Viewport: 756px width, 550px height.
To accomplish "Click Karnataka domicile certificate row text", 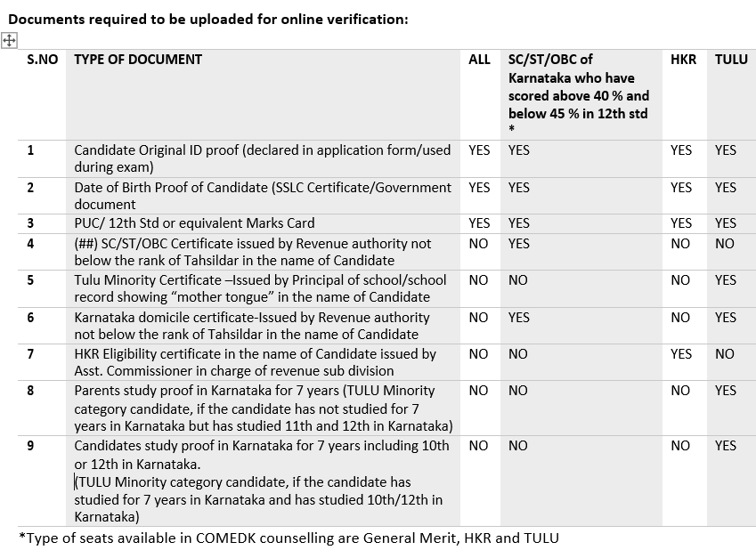I will click(x=252, y=326).
